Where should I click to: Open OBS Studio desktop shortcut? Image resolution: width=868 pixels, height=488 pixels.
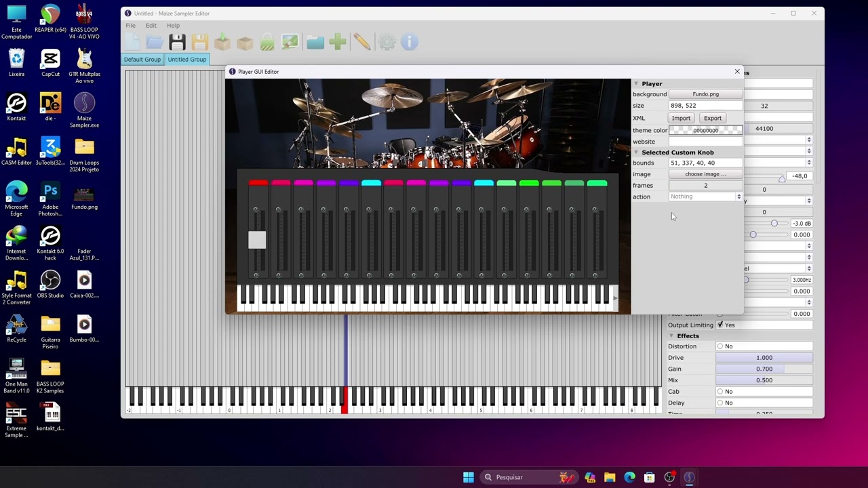50,285
